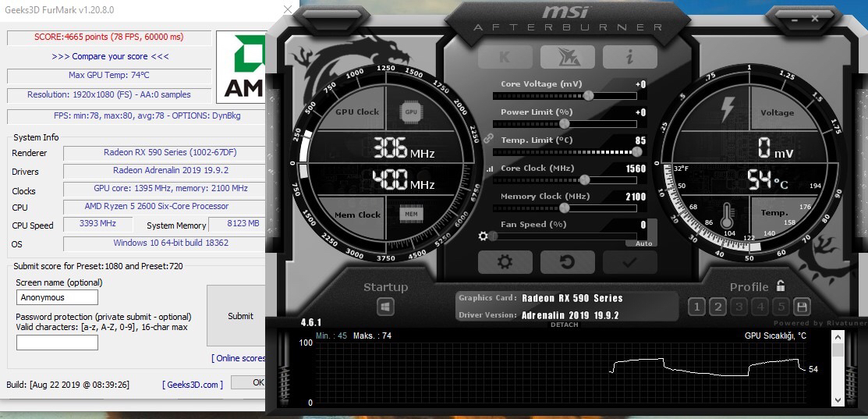Close the FurMark window
Viewport: 868px width, 419px height.
click(288, 10)
